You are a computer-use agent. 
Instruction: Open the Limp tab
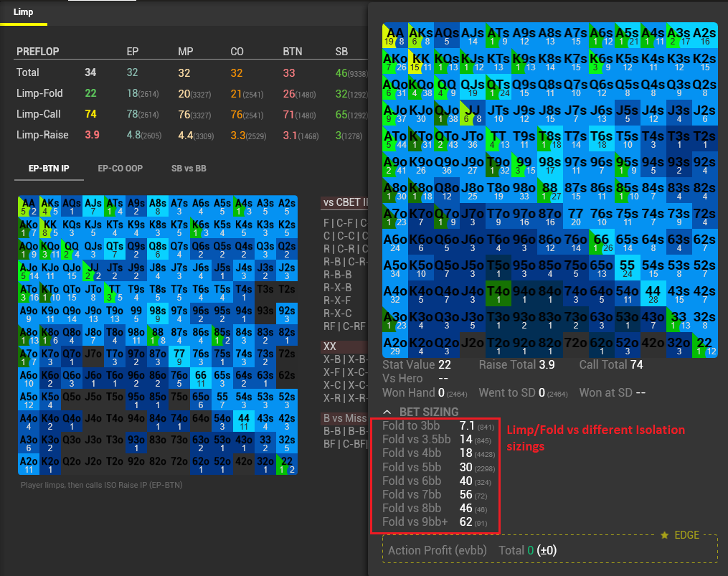(x=24, y=11)
